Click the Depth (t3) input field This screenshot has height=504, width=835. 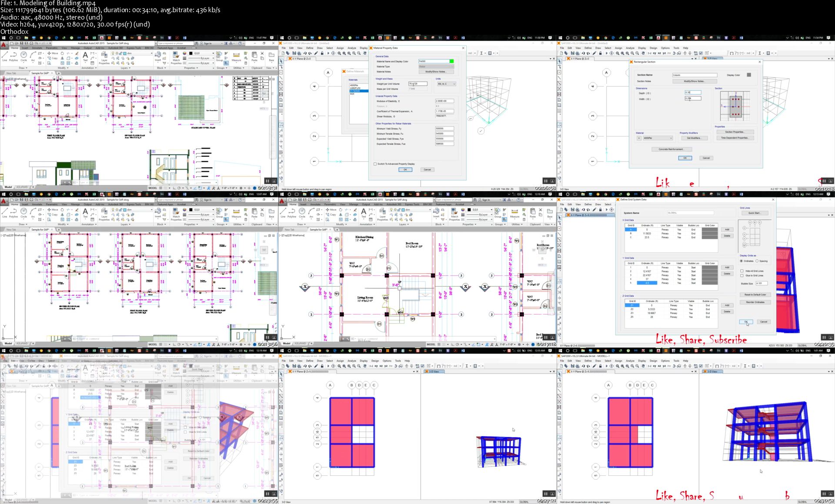[693, 93]
